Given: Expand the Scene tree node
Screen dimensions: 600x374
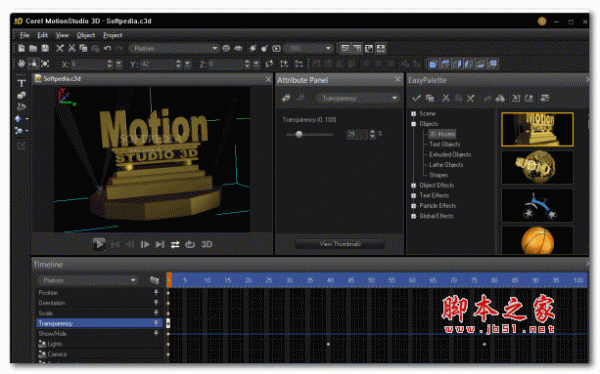Looking at the screenshot, I should (x=414, y=114).
